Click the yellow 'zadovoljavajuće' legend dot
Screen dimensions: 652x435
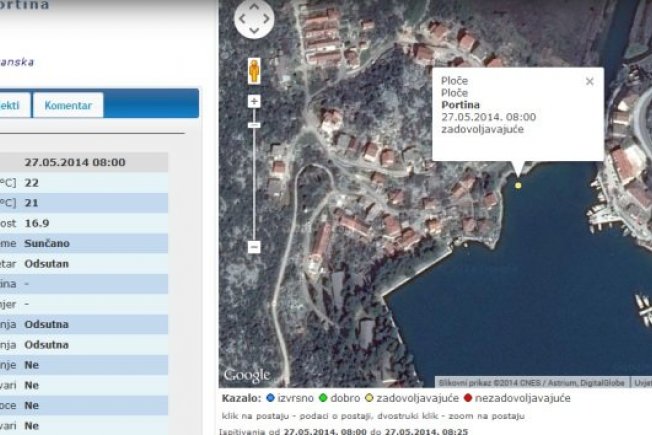370,397
